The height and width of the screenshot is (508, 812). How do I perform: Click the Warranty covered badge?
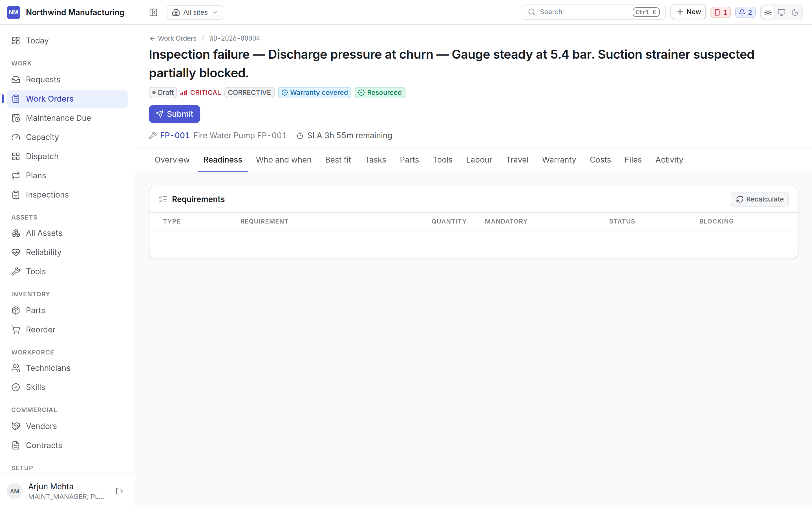[314, 92]
